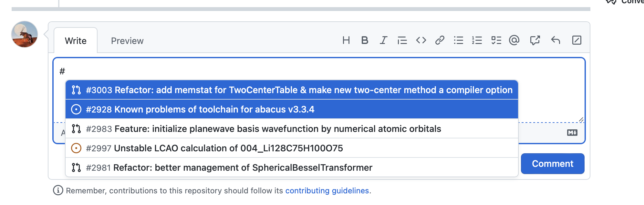
Task: Insert a quote block
Action: point(402,40)
